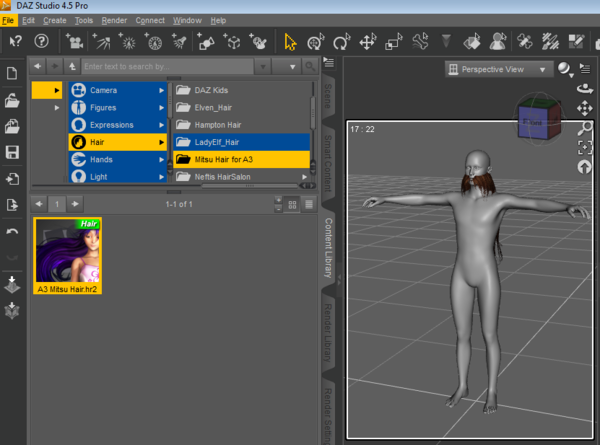Open the search filter options dropdown
Viewport: 600px width, 445px height.
pyautogui.click(x=287, y=67)
